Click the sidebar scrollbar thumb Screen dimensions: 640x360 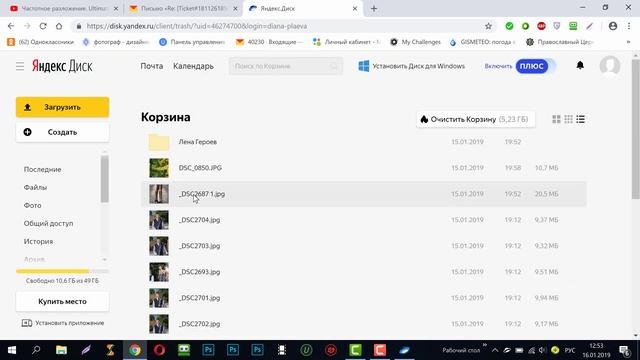coord(104,179)
